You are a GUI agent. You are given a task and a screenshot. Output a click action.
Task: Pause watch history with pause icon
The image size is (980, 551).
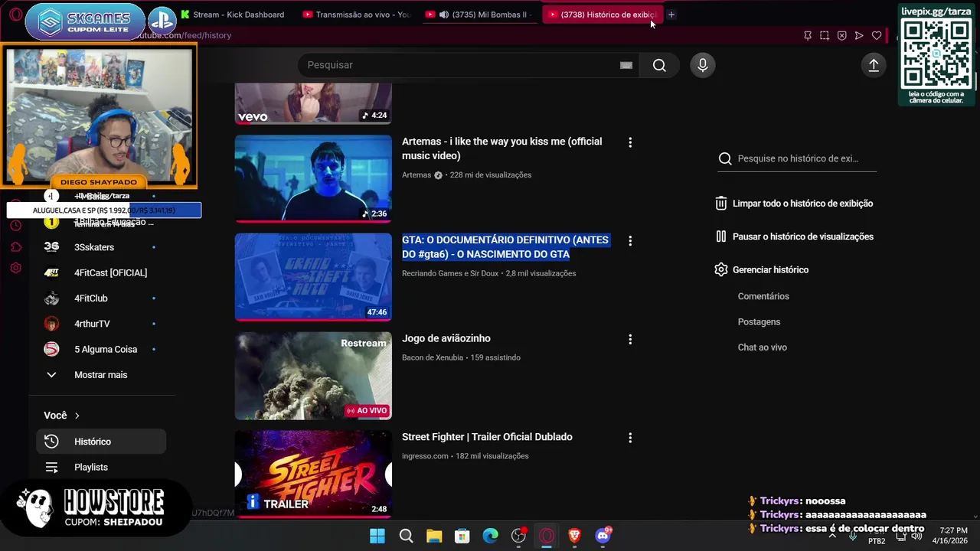point(720,236)
